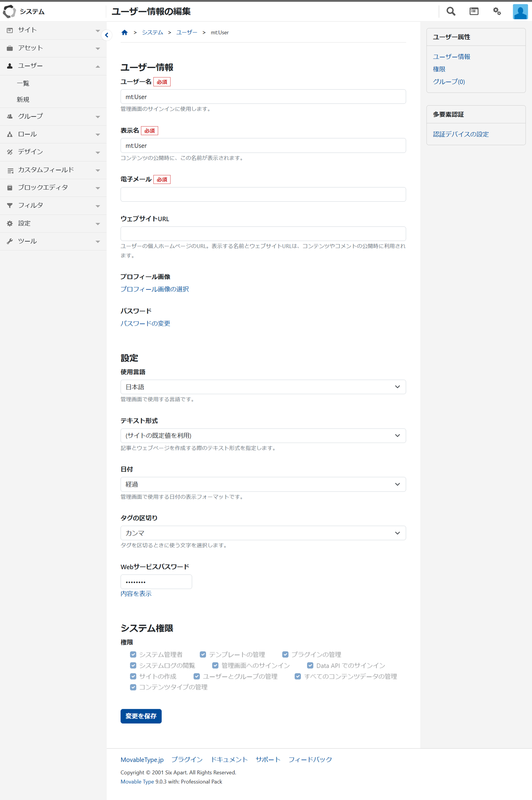The image size is (532, 800).
Task: Open the search icon in the top bar
Action: pyautogui.click(x=450, y=11)
